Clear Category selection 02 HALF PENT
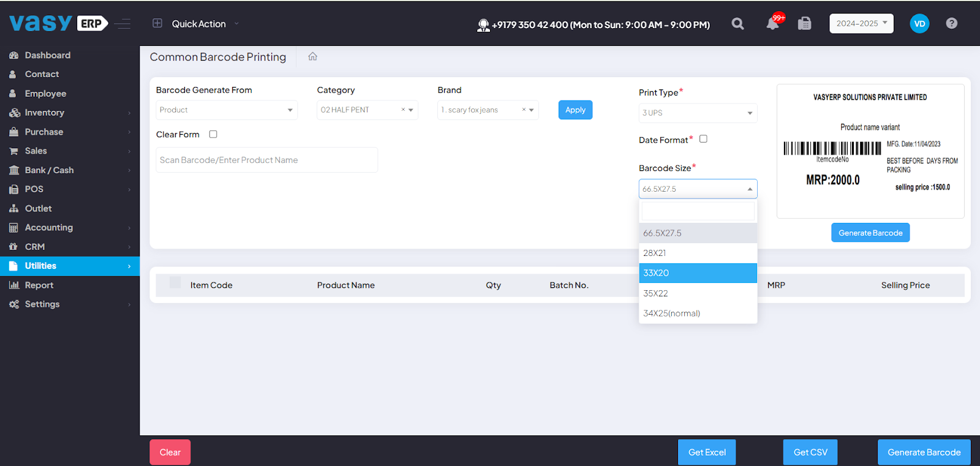The width and height of the screenshot is (980, 466). click(x=403, y=110)
